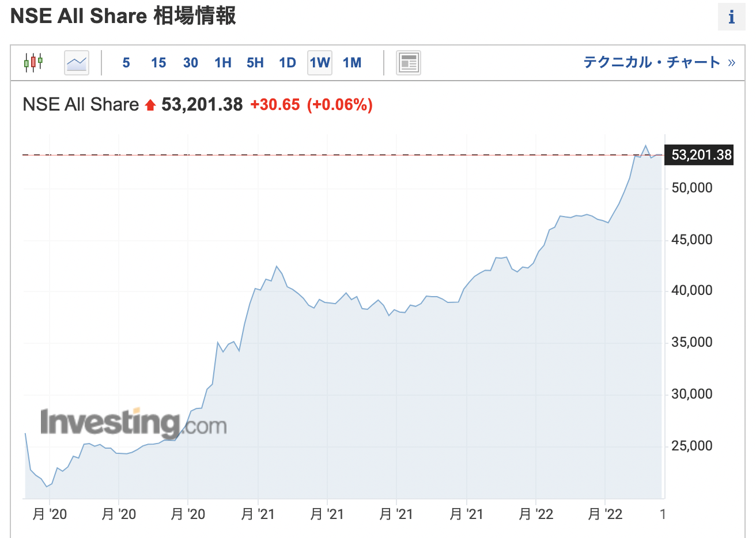Click the Investing.com watermark logo

coord(133,423)
